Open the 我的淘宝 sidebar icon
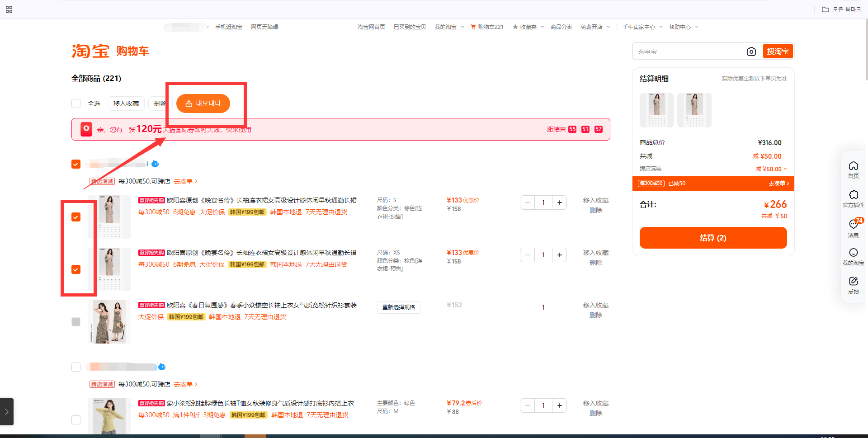 (853, 256)
